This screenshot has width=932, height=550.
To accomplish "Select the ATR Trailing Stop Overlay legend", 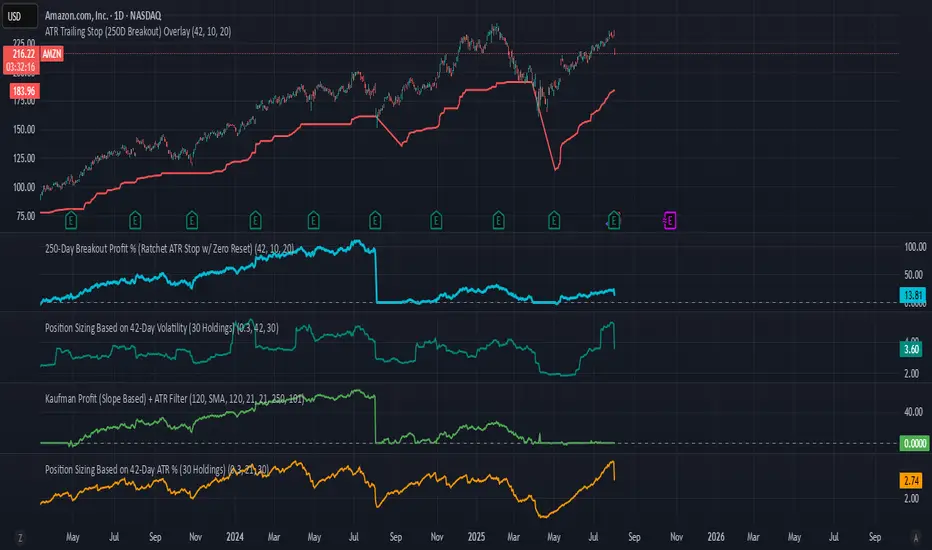I will (138, 32).
